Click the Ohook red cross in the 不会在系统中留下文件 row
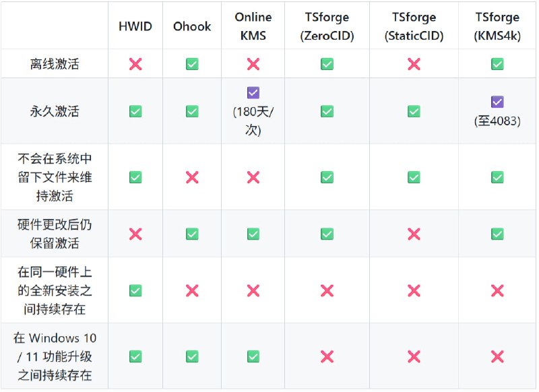Image resolution: width=539 pixels, height=392 pixels. click(x=192, y=177)
